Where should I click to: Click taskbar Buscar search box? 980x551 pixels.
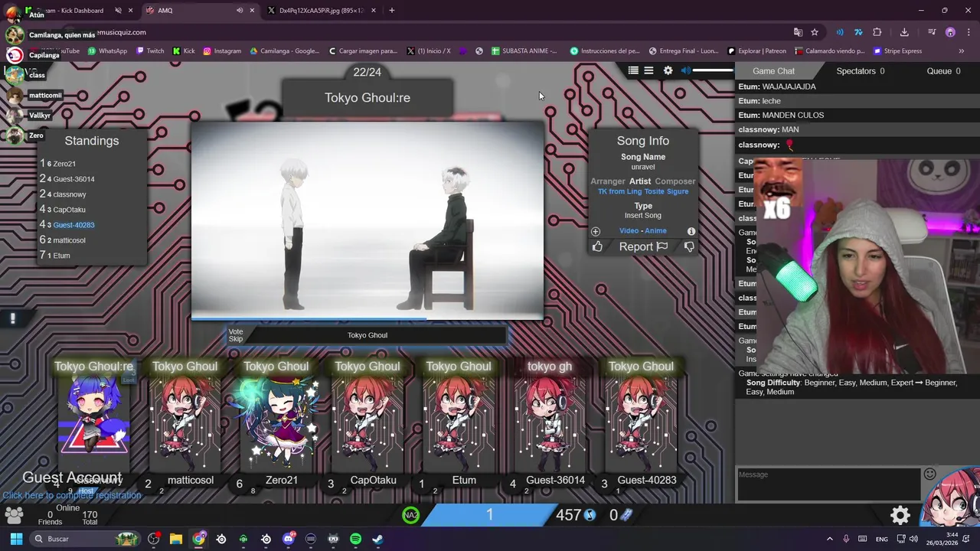(85, 539)
